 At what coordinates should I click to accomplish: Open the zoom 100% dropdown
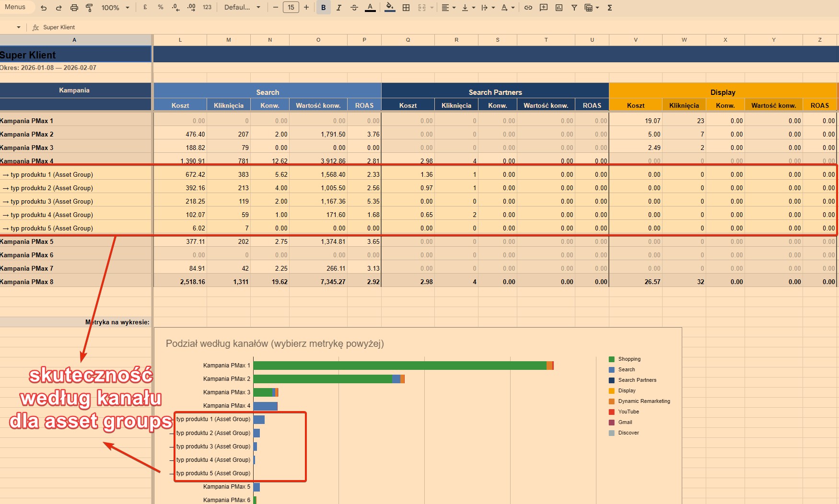tap(115, 8)
